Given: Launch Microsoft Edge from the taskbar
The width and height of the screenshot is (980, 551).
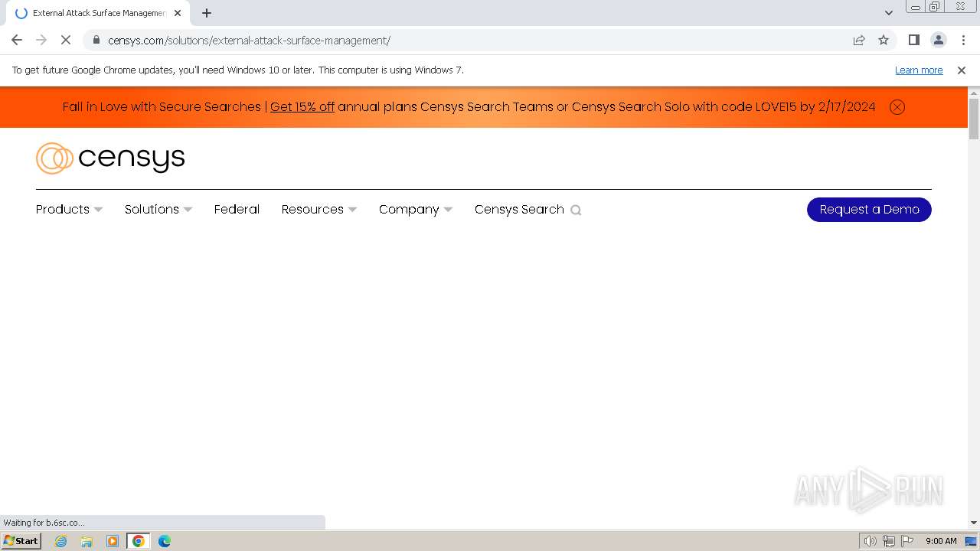Looking at the screenshot, I should (165, 541).
